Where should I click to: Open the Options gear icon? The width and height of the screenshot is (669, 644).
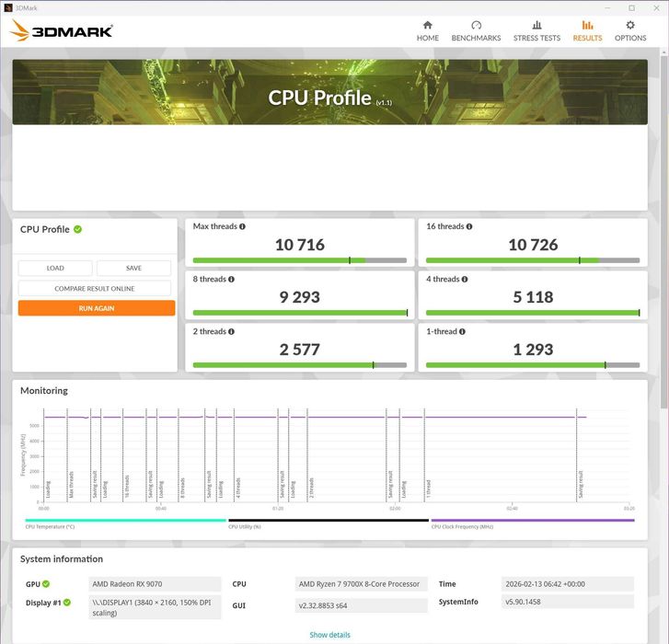coord(630,25)
